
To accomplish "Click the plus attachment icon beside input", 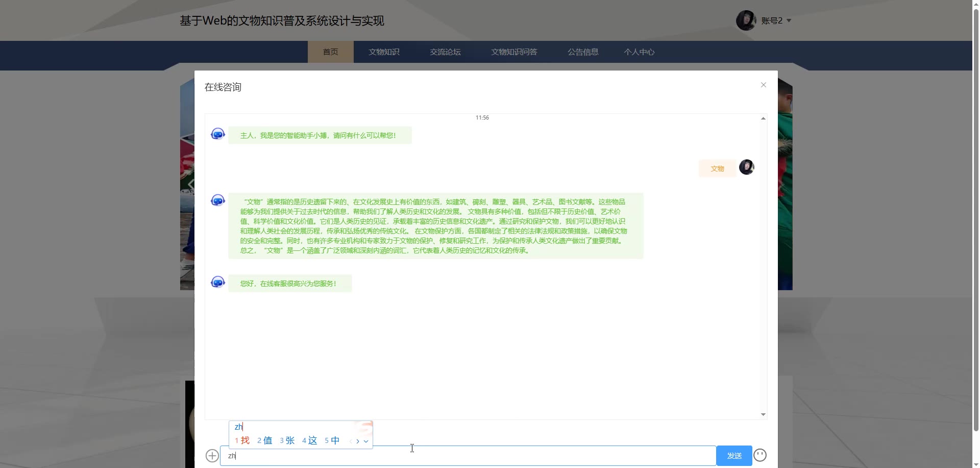I will point(212,455).
